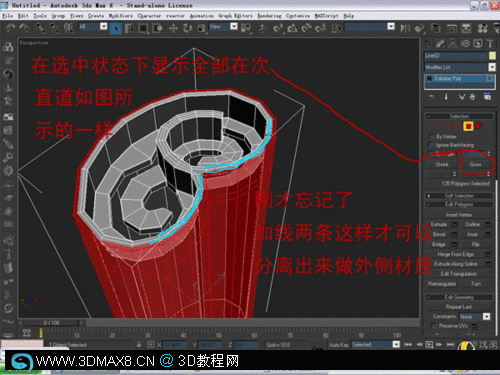Open the Modify panel tab
The height and width of the screenshot is (375, 500).
pyautogui.click(x=440, y=43)
